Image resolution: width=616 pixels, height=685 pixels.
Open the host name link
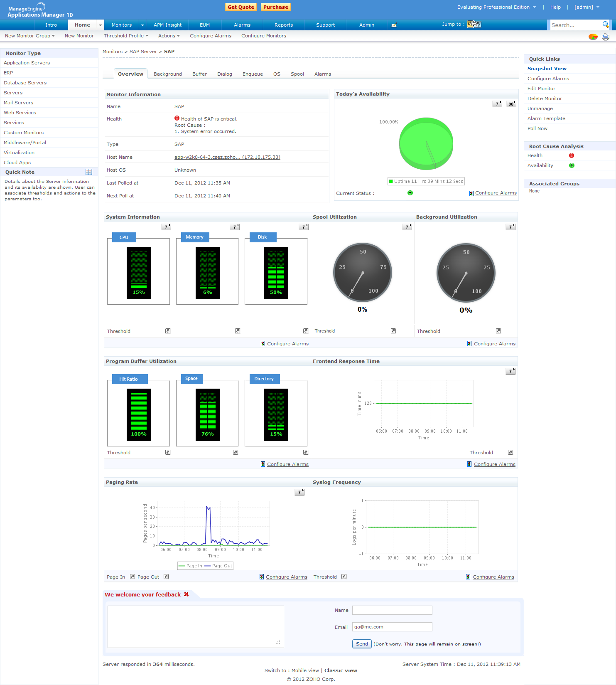pyautogui.click(x=227, y=157)
